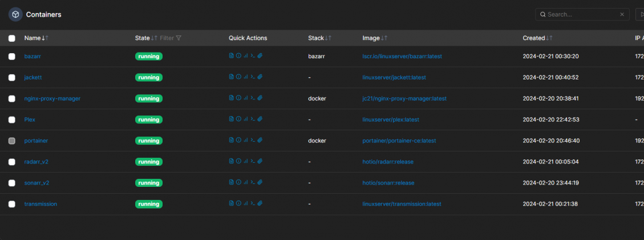The width and height of the screenshot is (644, 240).
Task: Sort containers by State column
Action: pyautogui.click(x=146, y=38)
